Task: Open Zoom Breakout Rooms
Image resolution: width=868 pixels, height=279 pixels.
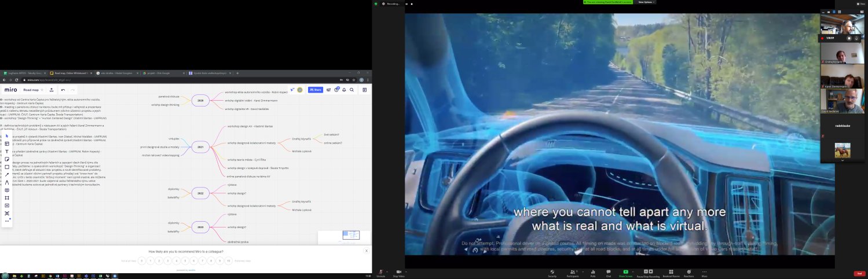Action: point(671,272)
